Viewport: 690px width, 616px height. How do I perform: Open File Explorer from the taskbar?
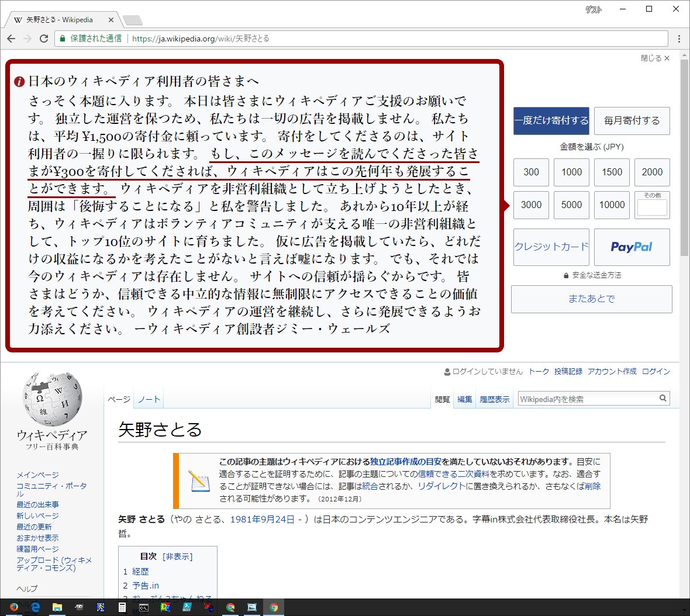pyautogui.click(x=57, y=607)
